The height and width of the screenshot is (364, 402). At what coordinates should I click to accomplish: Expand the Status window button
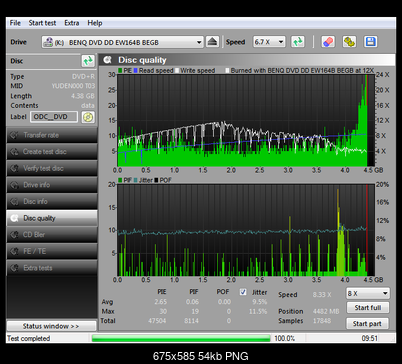51,326
